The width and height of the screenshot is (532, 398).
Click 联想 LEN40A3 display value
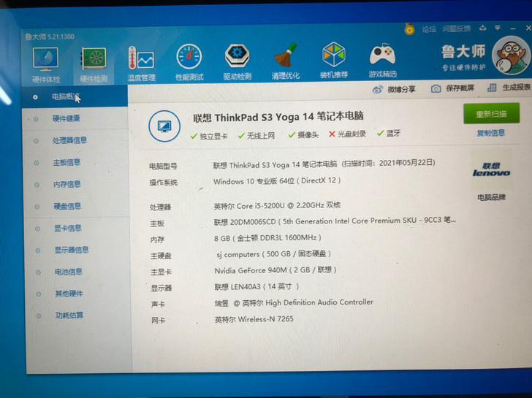click(x=256, y=287)
